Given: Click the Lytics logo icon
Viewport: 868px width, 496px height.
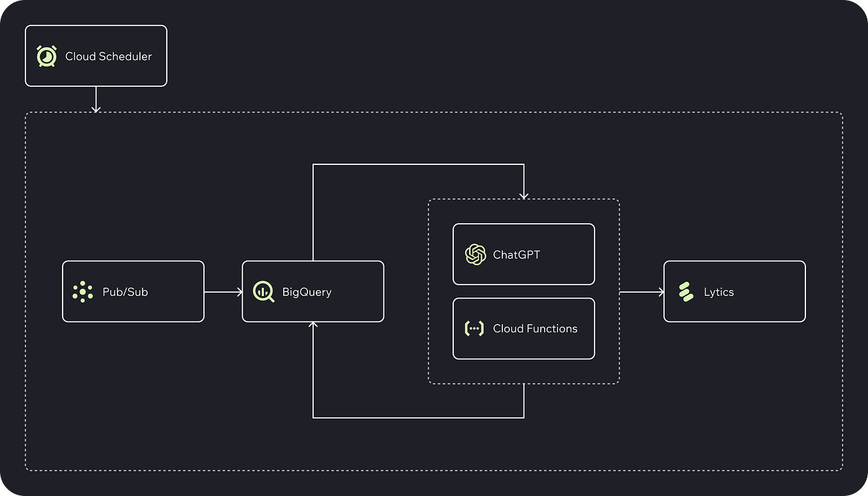Looking at the screenshot, I should (x=686, y=291).
